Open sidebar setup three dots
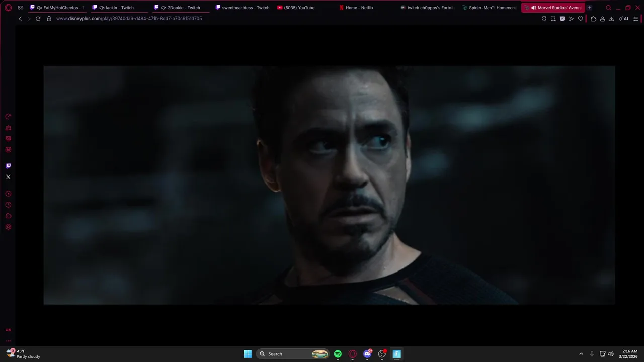The width and height of the screenshot is (644, 362). (x=8, y=340)
